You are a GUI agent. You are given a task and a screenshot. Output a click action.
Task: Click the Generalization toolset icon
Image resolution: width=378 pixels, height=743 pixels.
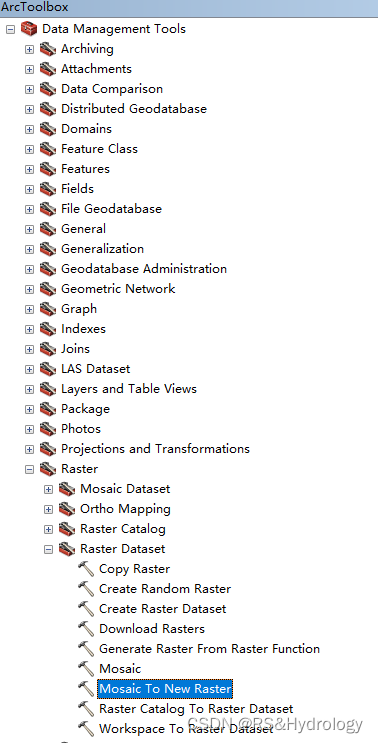48,249
